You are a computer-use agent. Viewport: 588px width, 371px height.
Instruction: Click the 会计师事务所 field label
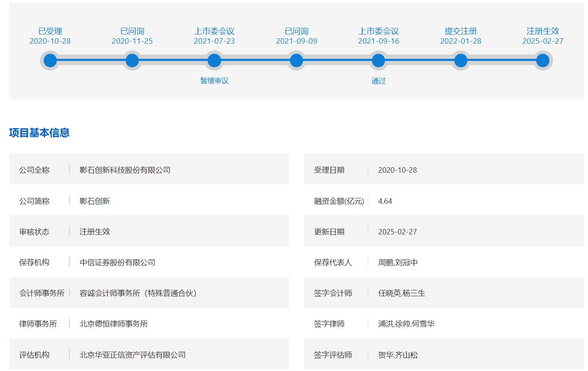point(42,293)
